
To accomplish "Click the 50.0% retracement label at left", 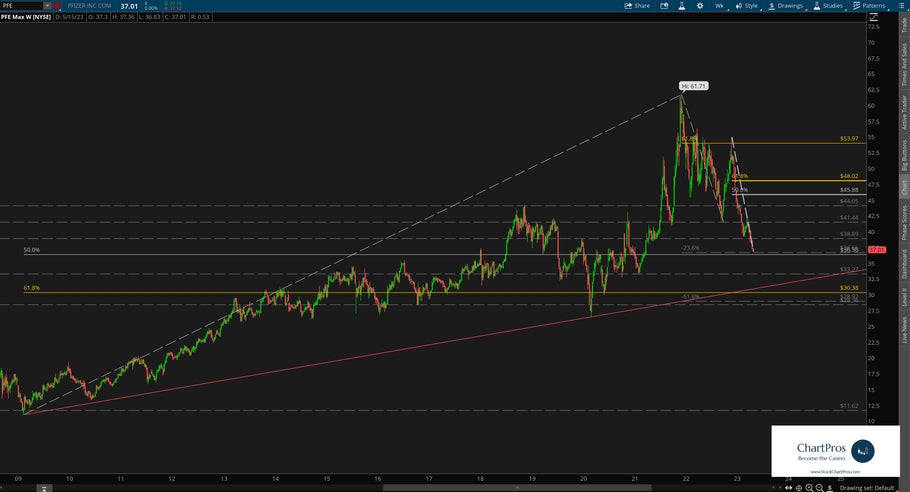I will [32, 250].
